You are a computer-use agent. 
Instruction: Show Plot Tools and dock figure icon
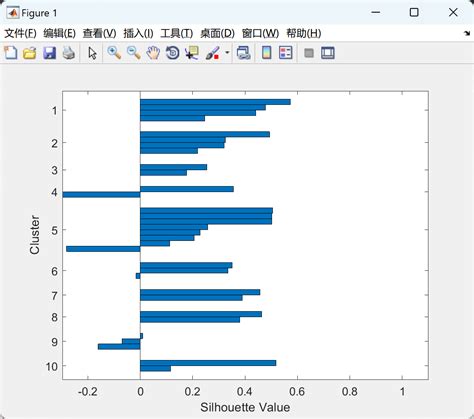point(328,53)
